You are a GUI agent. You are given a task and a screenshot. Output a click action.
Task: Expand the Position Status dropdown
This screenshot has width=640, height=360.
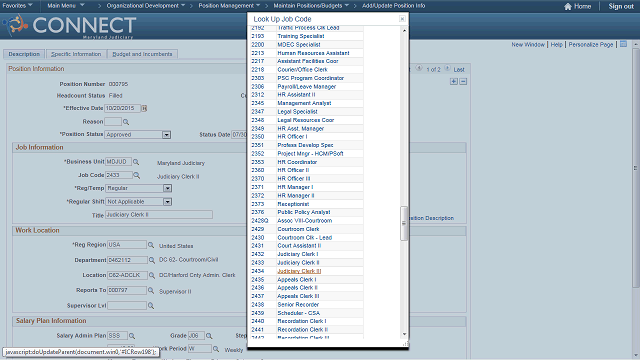[167, 135]
